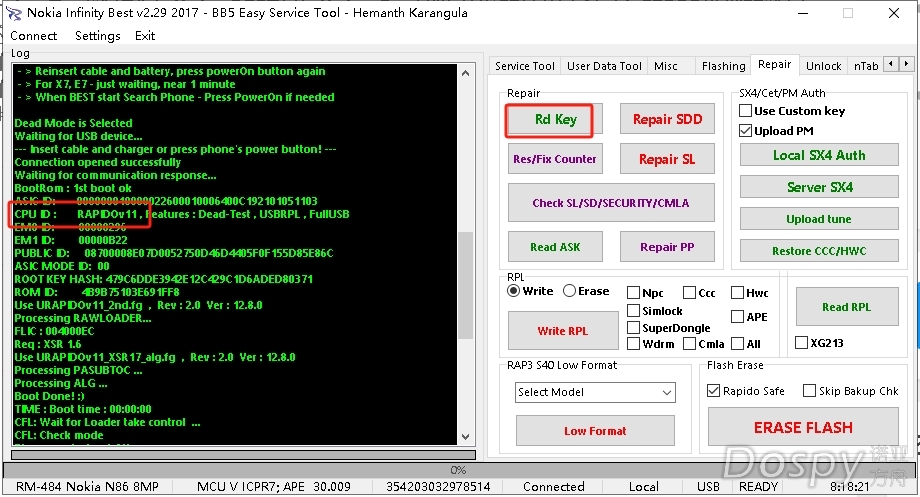Click the Res/Fix Counter button

[x=555, y=159]
